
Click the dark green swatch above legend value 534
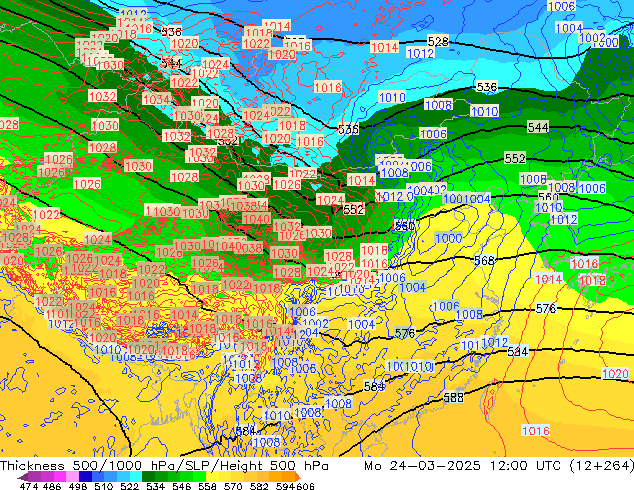pyautogui.click(x=148, y=477)
